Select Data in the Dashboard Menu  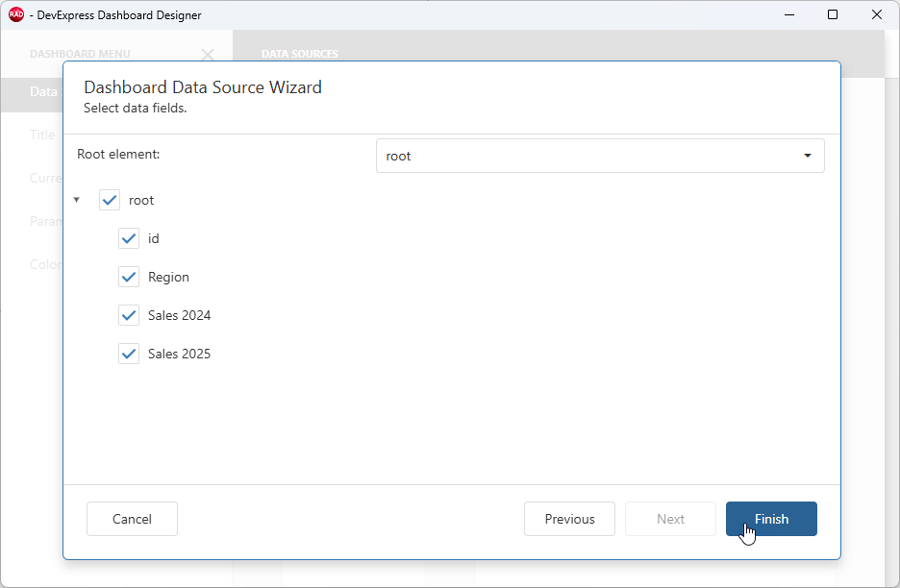42,91
